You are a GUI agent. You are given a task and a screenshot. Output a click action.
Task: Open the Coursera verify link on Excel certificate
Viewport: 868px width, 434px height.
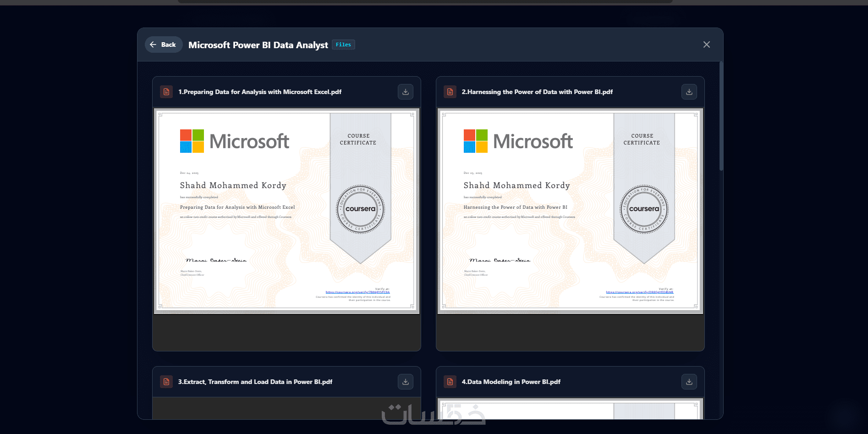coord(358,292)
